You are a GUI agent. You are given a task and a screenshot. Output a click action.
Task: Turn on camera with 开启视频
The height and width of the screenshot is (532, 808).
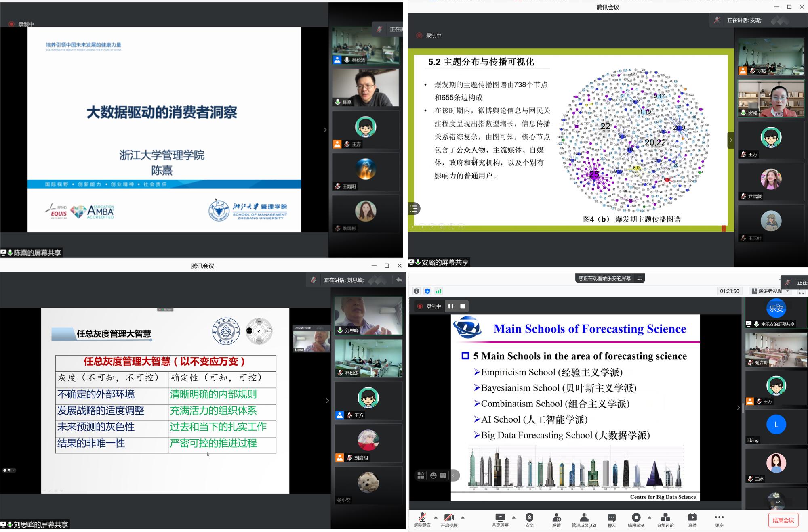tap(449, 517)
